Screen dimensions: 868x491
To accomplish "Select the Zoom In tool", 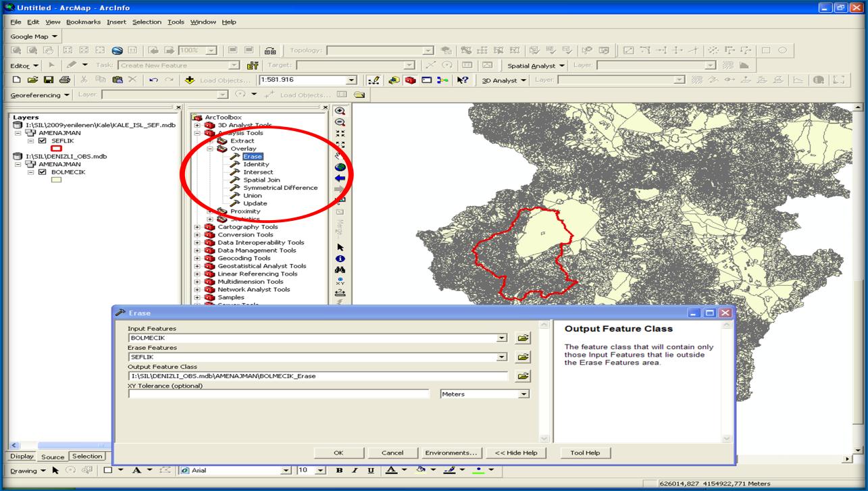I will 340,111.
